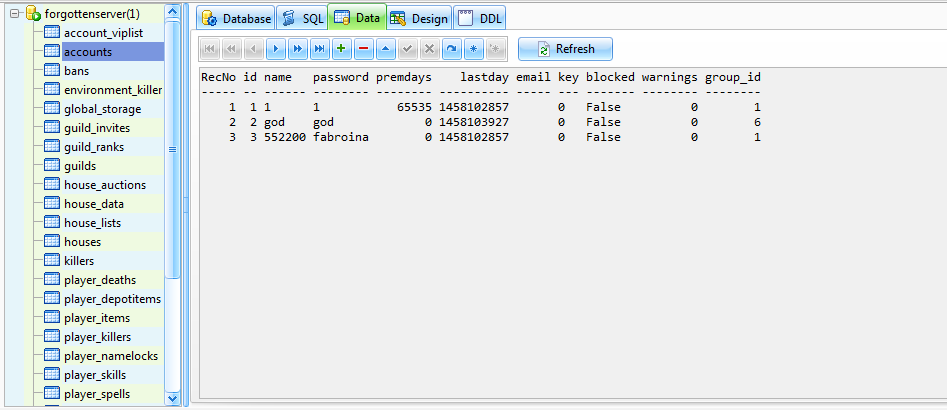947x410 pixels.
Task: Select the houses table
Action: click(x=82, y=242)
